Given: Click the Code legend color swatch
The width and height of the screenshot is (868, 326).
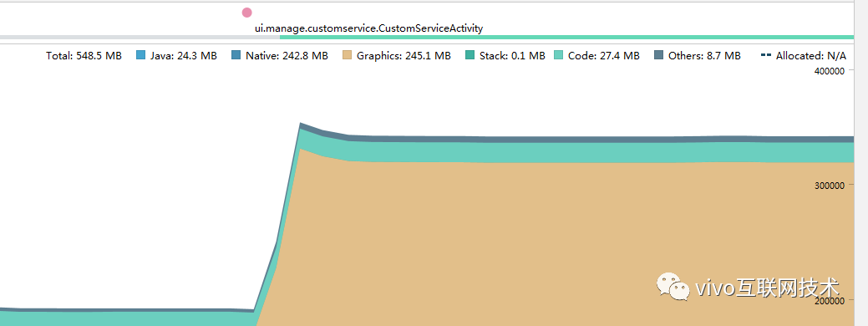Looking at the screenshot, I should click(x=559, y=55).
